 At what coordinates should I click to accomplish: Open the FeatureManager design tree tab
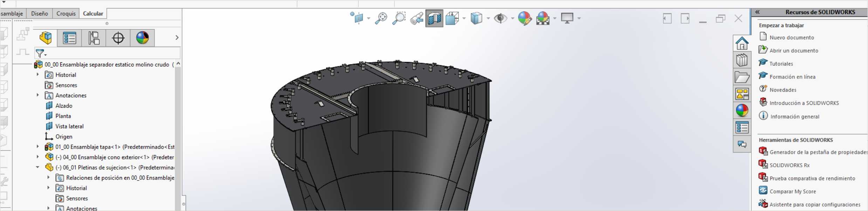46,38
